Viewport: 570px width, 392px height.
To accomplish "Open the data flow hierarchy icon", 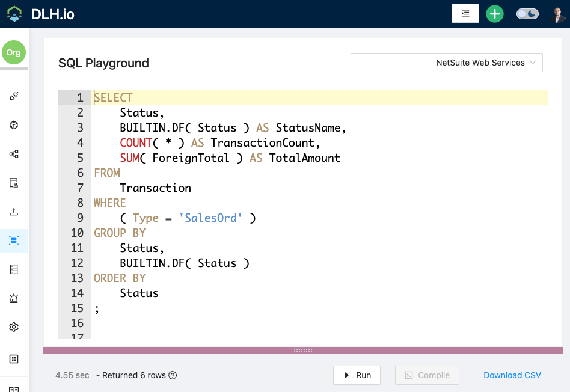I will tap(13, 154).
